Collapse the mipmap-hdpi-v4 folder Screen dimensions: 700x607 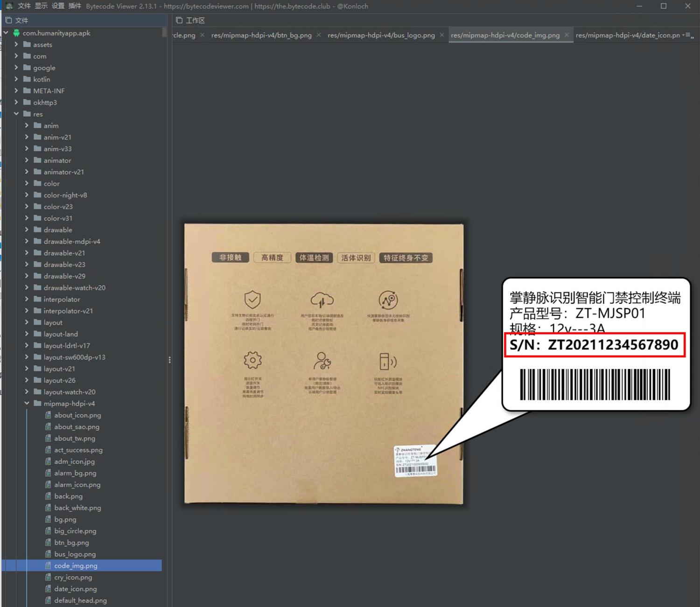click(27, 404)
